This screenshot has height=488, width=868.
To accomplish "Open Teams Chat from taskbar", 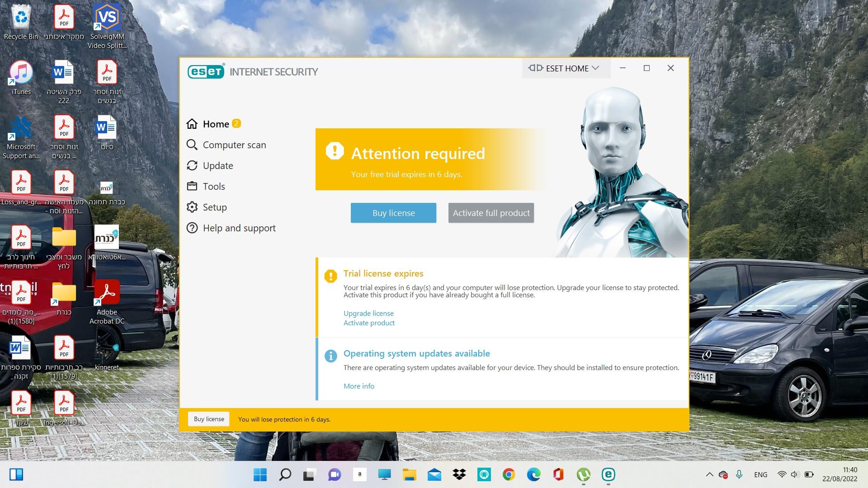I will pyautogui.click(x=335, y=474).
